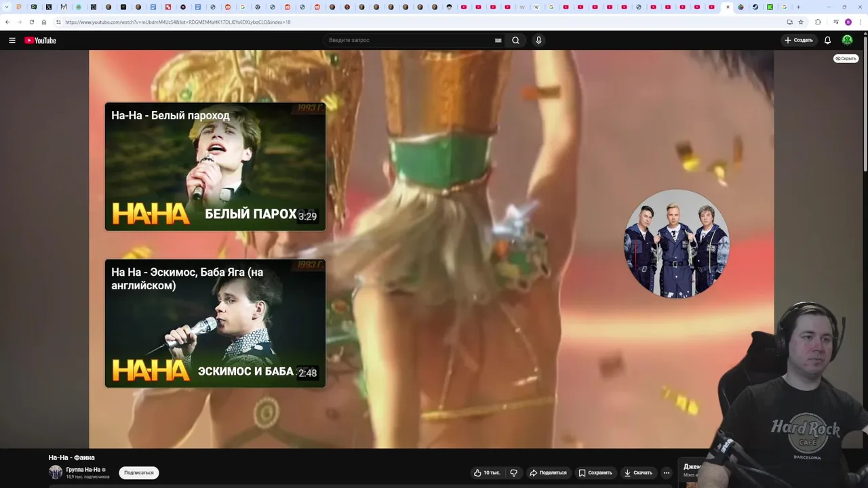
Task: Click the round На-На channel end-screen avatar
Action: click(676, 244)
